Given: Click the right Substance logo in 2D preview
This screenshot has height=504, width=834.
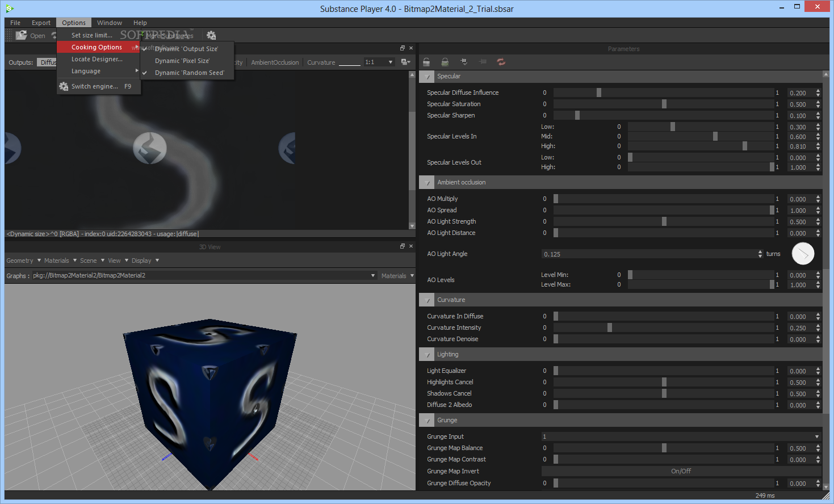Looking at the screenshot, I should coord(287,148).
